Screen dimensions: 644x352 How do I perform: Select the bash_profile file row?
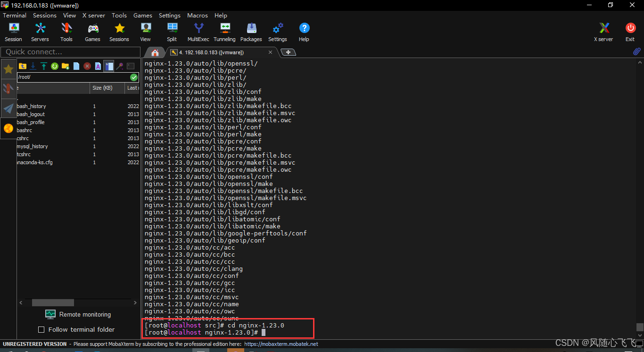[78, 122]
